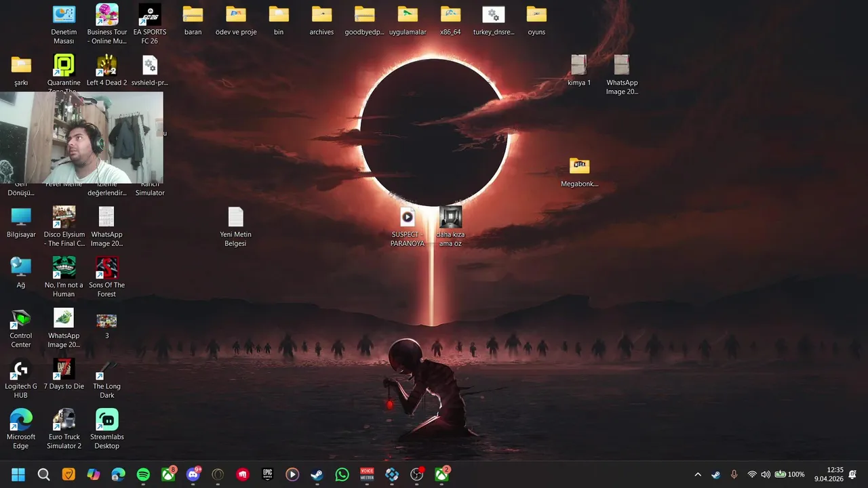Image resolution: width=868 pixels, height=488 pixels.
Task: Open Voicemeeter from the taskbar
Action: pyautogui.click(x=367, y=474)
